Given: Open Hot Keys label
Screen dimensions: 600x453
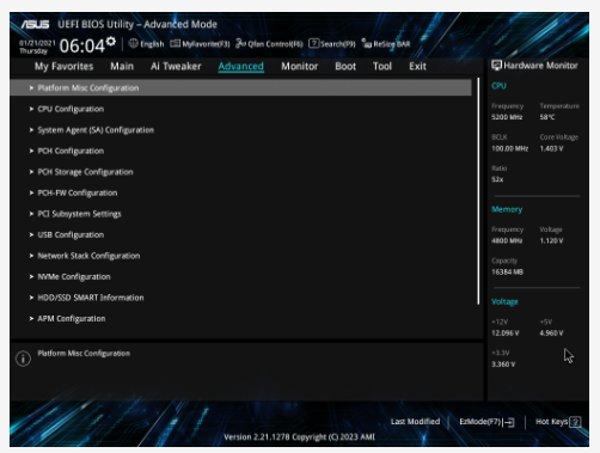Looking at the screenshot, I should pos(552,422).
